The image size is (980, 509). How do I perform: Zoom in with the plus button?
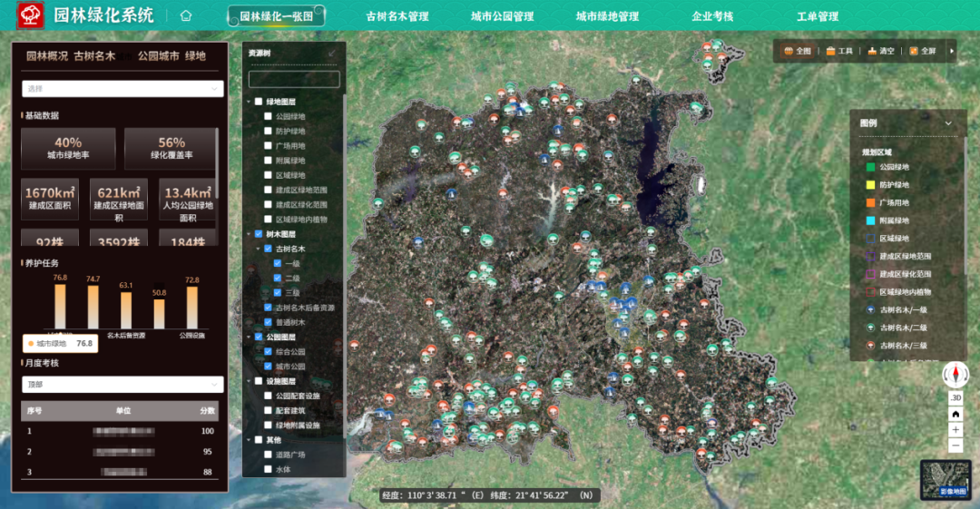[955, 429]
